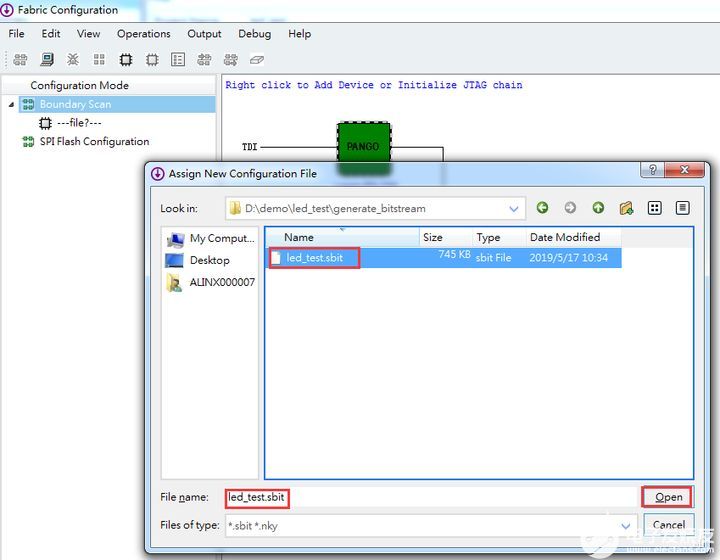The height and width of the screenshot is (560, 720).
Task: Collapse the Boundary Scan tree node
Action: pos(11,105)
